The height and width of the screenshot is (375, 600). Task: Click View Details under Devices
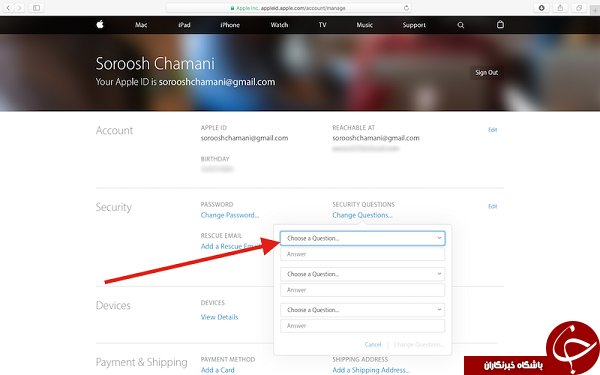point(219,317)
